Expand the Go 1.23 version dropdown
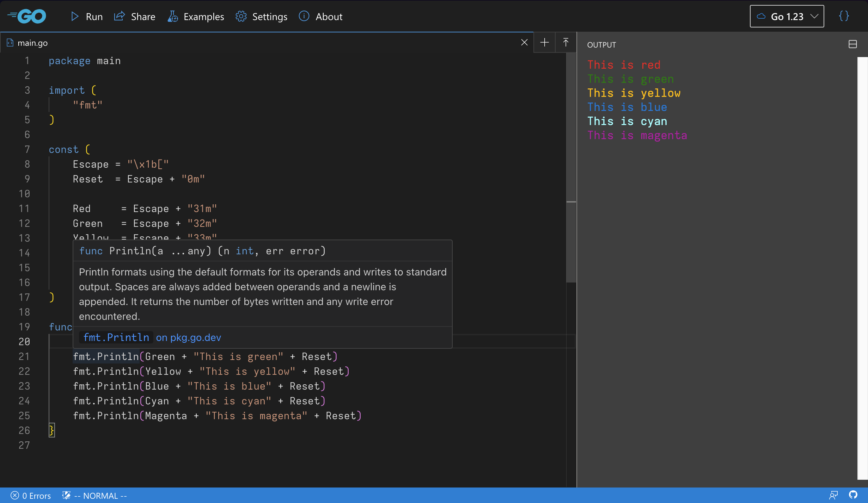This screenshot has height=503, width=868. [787, 16]
